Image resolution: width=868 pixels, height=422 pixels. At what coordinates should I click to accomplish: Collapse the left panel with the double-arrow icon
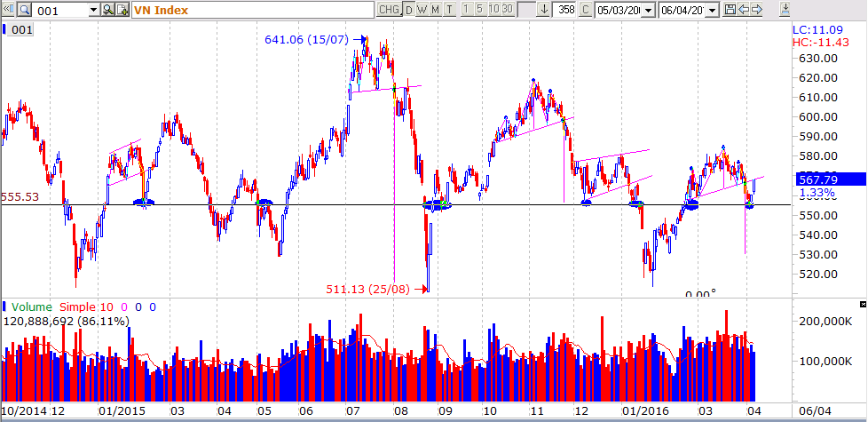[8, 9]
